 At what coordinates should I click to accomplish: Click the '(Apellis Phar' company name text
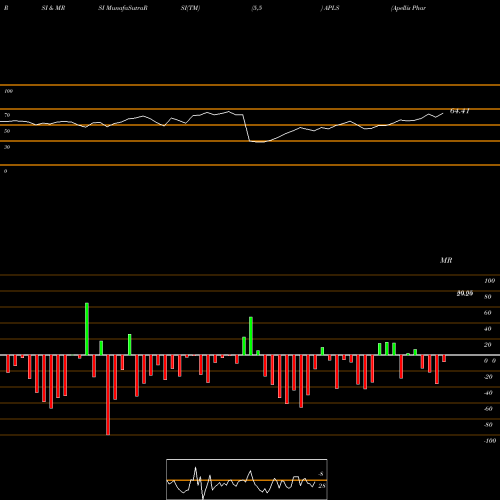click(x=408, y=8)
